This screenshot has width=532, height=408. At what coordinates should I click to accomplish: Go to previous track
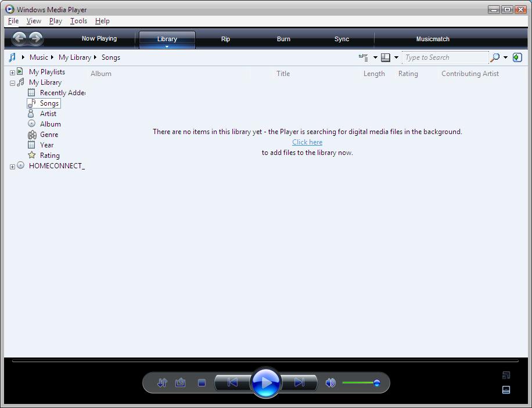pyautogui.click(x=233, y=382)
